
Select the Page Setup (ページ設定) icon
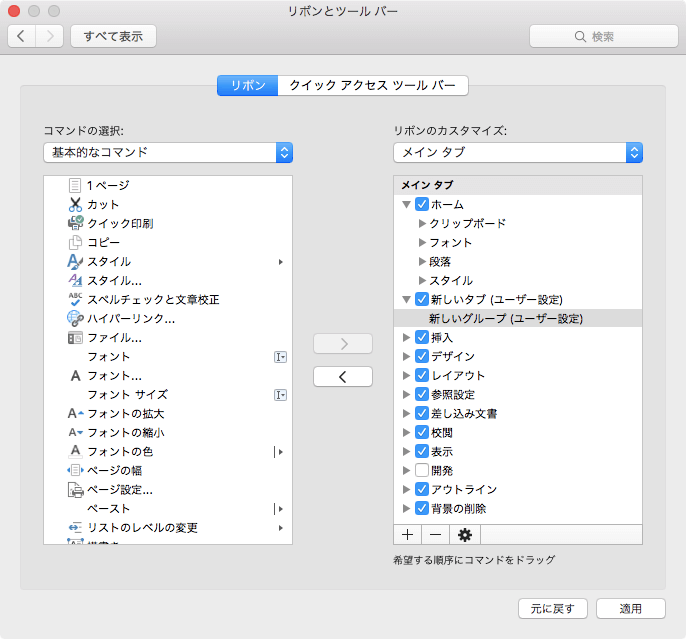(x=75, y=489)
